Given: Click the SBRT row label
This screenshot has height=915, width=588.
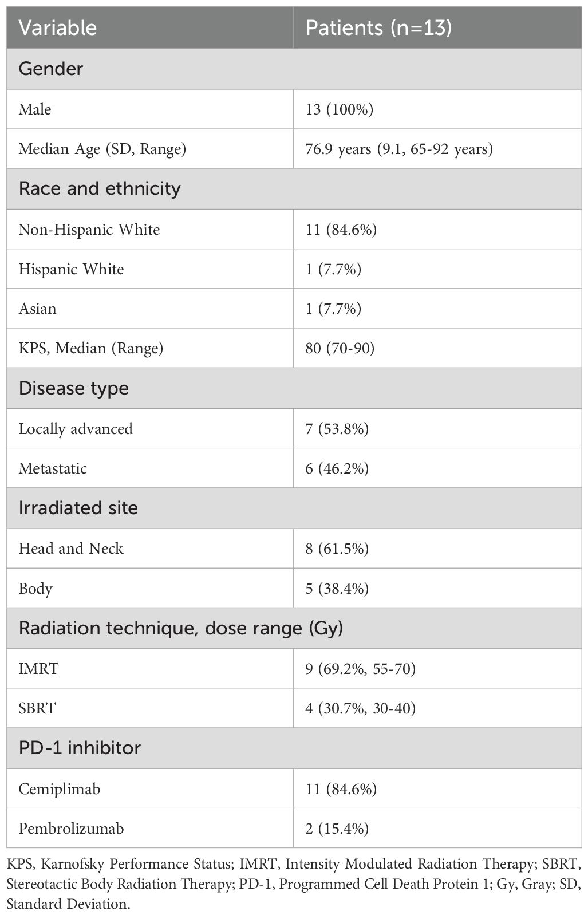Looking at the screenshot, I should click(x=37, y=708).
